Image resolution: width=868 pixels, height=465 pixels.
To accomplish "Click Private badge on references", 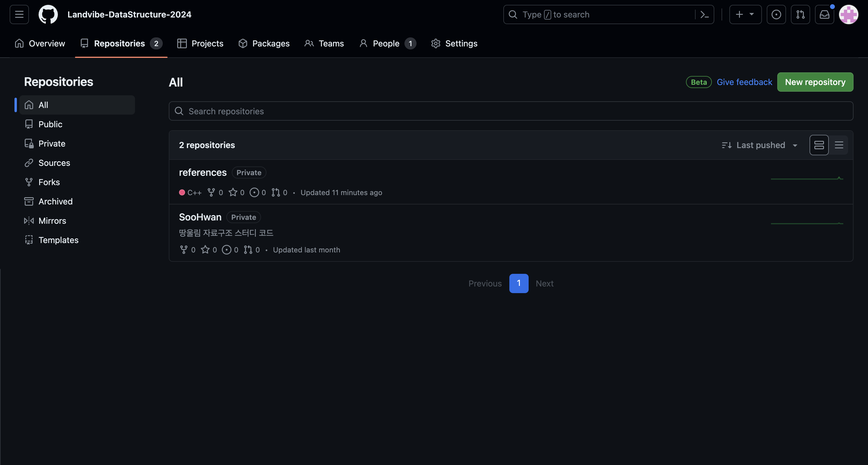I will coord(249,172).
